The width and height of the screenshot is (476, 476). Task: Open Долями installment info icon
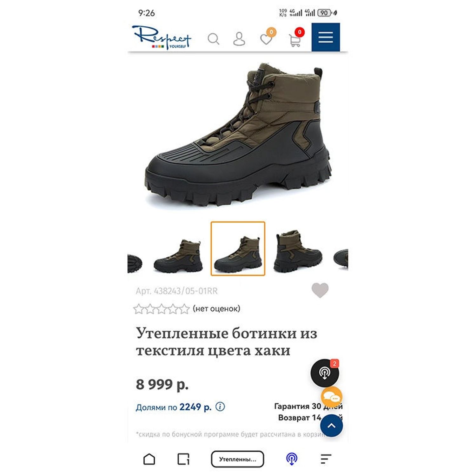(220, 407)
